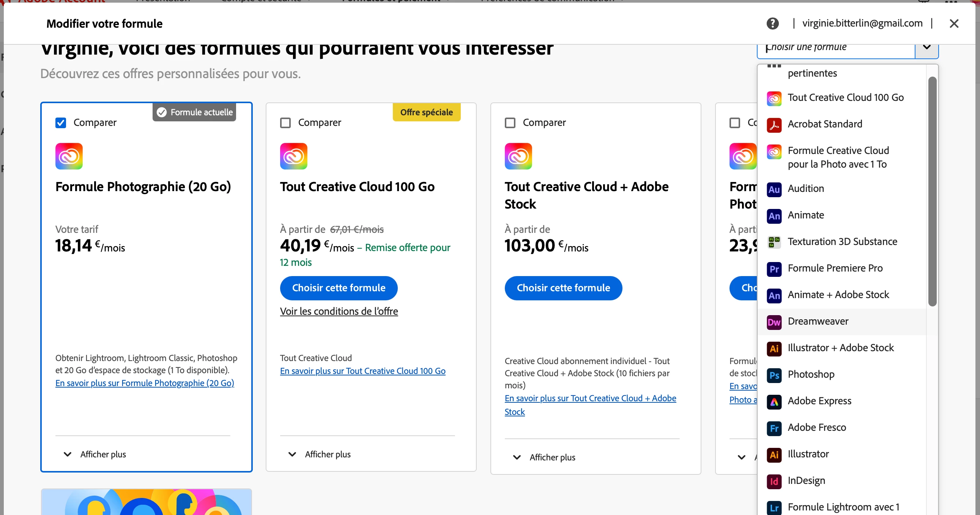
Task: Check Comparer for Tout Creative Cloud + Adobe Stock
Action: click(510, 123)
